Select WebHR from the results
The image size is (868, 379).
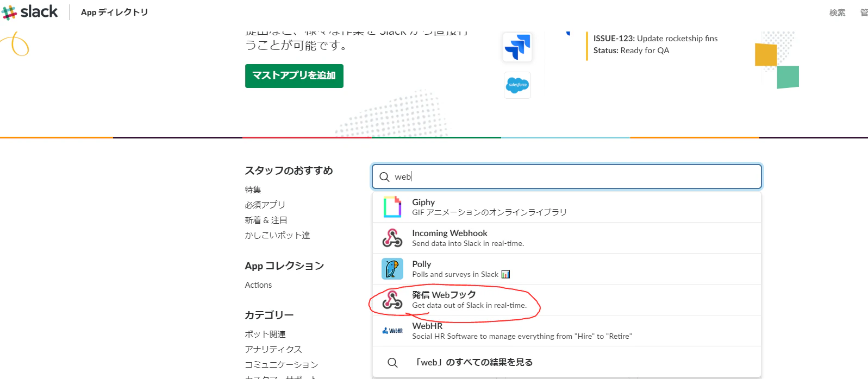(566, 331)
